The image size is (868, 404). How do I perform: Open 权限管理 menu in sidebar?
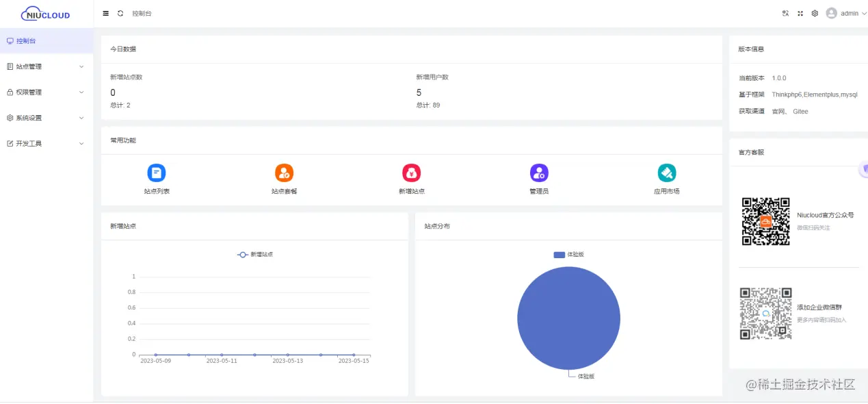(47, 92)
